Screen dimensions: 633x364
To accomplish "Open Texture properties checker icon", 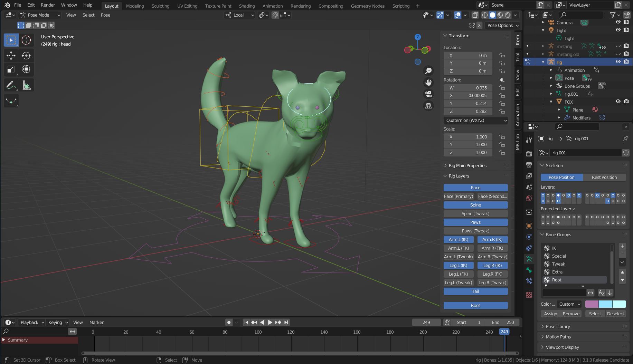I will click(x=529, y=295).
